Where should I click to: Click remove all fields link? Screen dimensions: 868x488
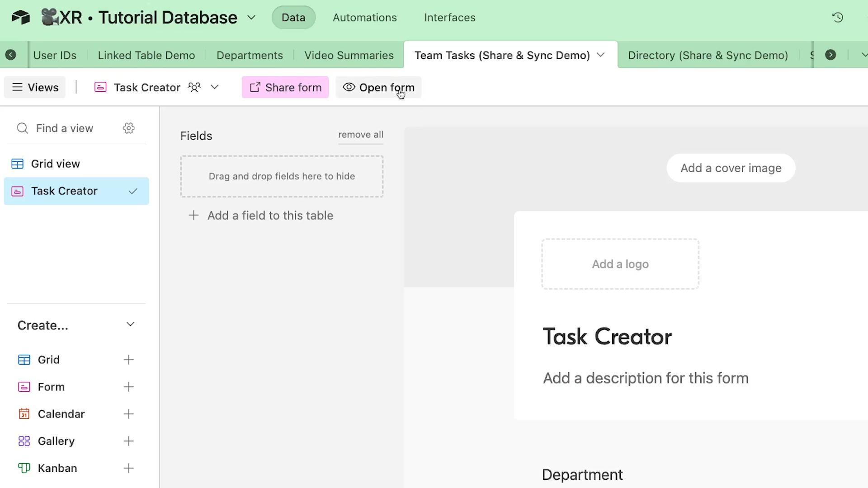(360, 135)
